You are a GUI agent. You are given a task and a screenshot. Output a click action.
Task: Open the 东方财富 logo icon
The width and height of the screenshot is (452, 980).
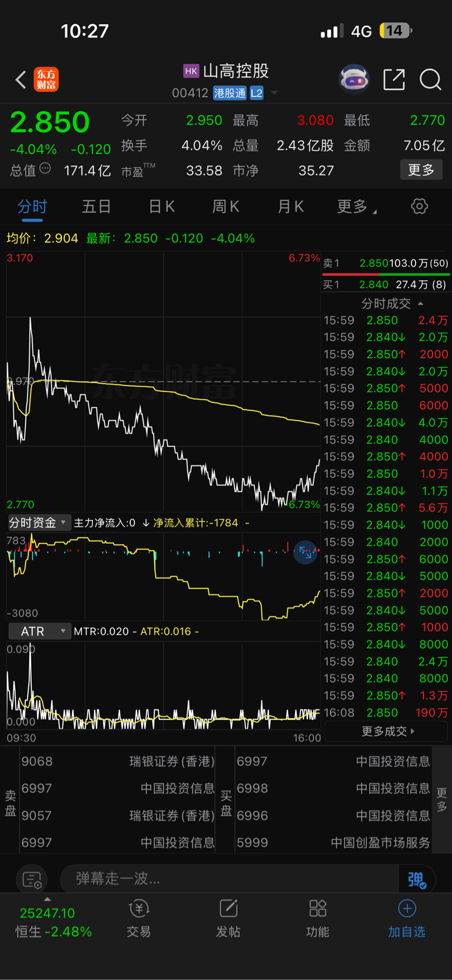point(46,79)
